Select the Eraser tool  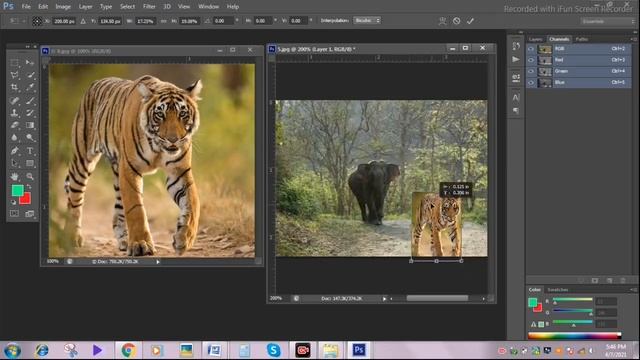tap(14, 125)
